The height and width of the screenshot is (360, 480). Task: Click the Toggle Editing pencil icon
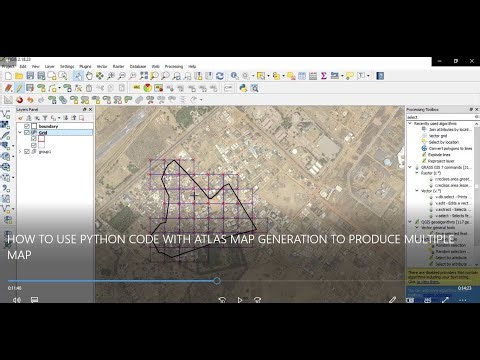coord(19,88)
